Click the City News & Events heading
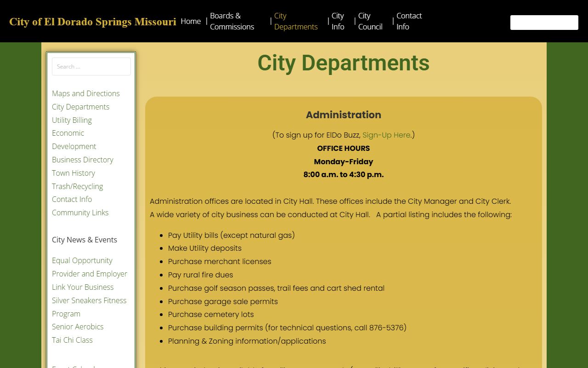 (85, 240)
